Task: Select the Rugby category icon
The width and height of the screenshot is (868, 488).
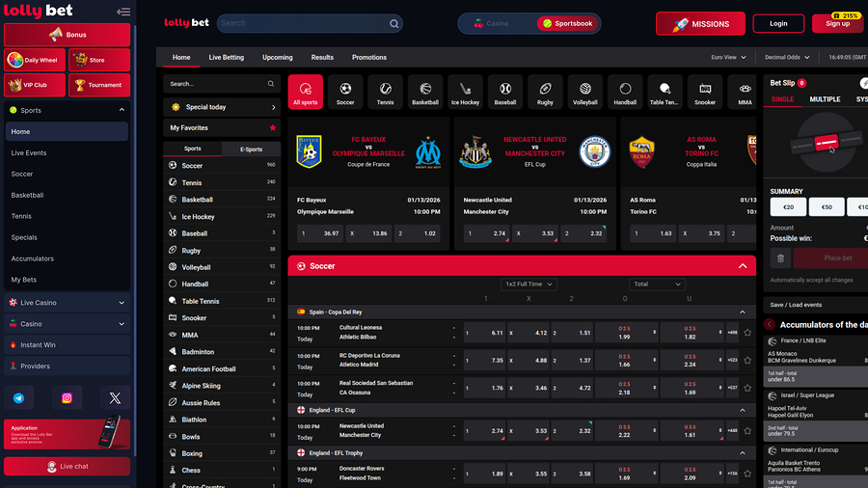Action: tap(545, 92)
